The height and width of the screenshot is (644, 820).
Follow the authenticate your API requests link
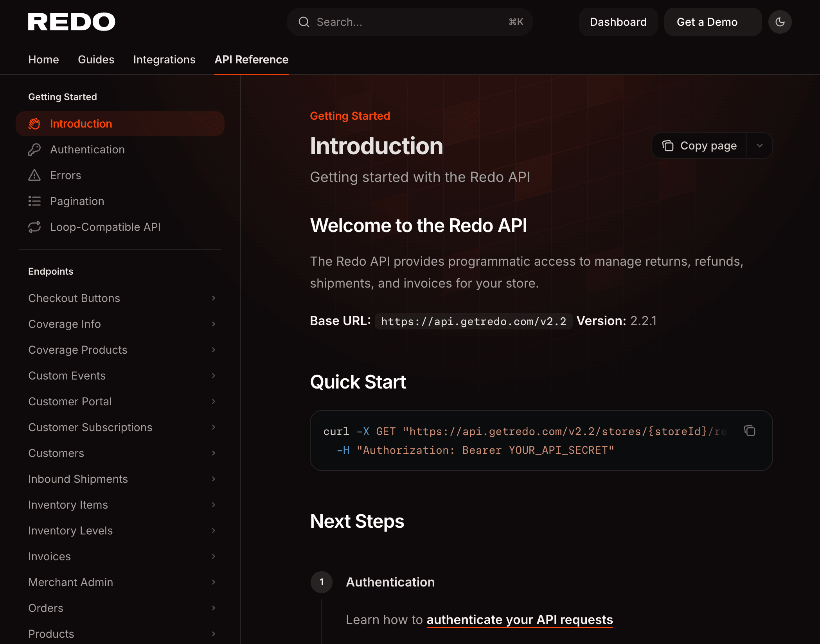tap(520, 620)
